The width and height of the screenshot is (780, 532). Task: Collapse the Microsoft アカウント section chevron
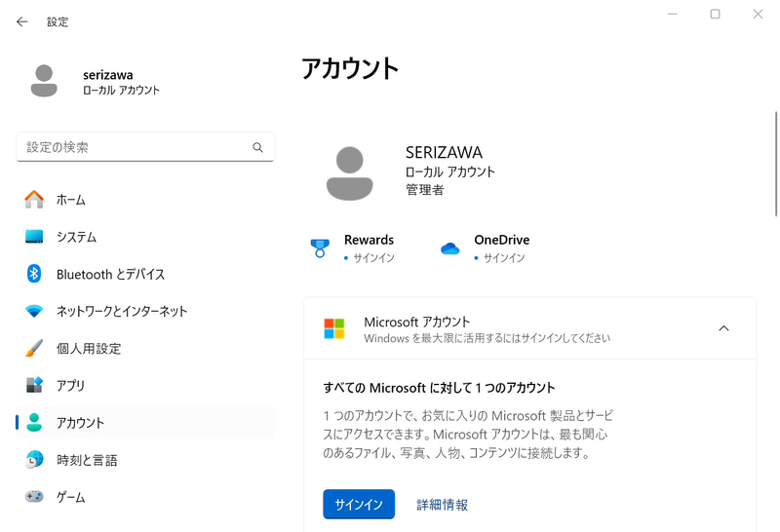coord(723,328)
